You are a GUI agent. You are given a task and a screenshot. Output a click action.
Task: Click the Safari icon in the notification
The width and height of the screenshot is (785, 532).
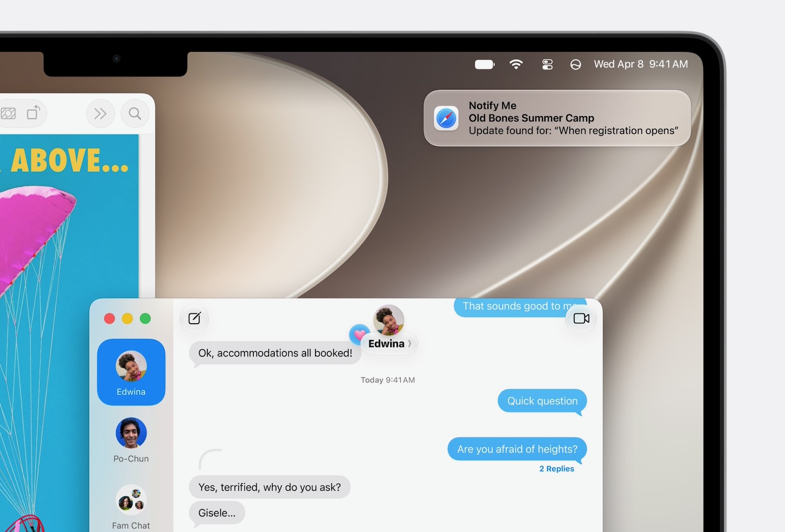click(446, 118)
